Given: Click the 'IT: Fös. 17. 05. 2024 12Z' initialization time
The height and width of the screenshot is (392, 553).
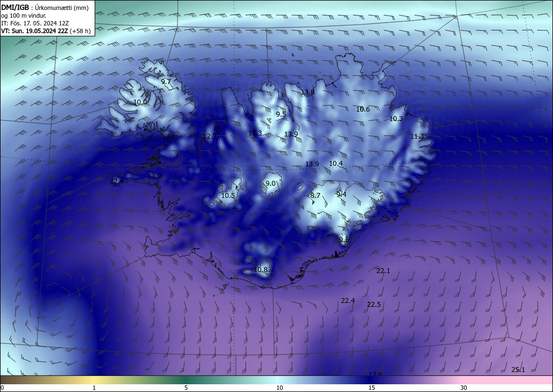Looking at the screenshot, I should [35, 23].
